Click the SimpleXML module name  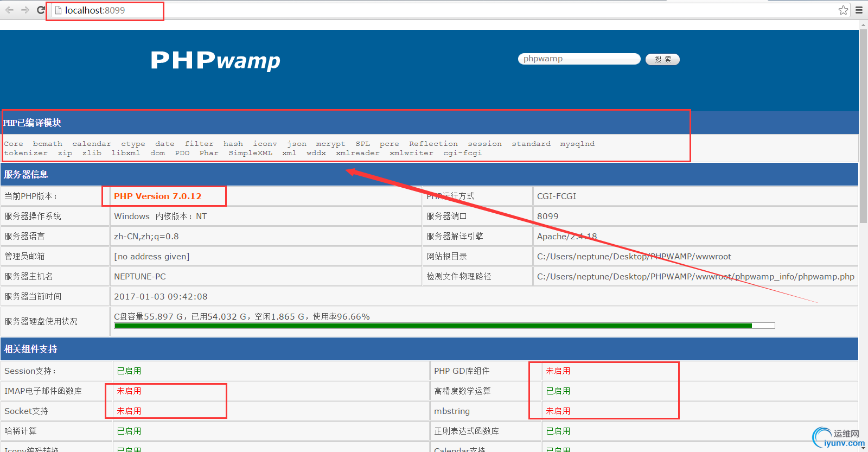click(x=250, y=153)
